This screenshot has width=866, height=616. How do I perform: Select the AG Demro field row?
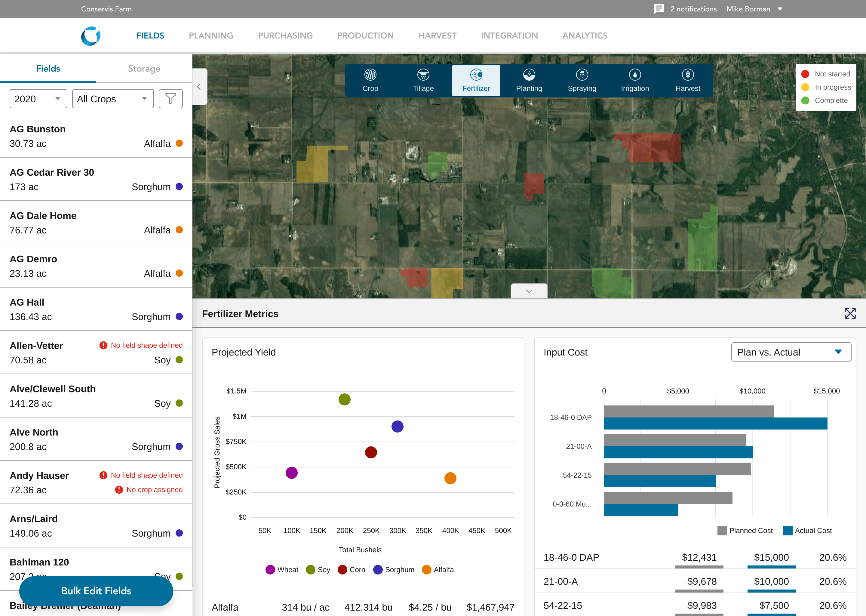96,266
